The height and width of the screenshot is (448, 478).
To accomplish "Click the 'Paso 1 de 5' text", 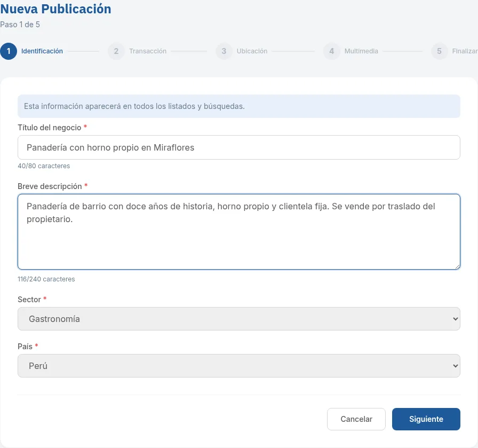I will coord(20,25).
